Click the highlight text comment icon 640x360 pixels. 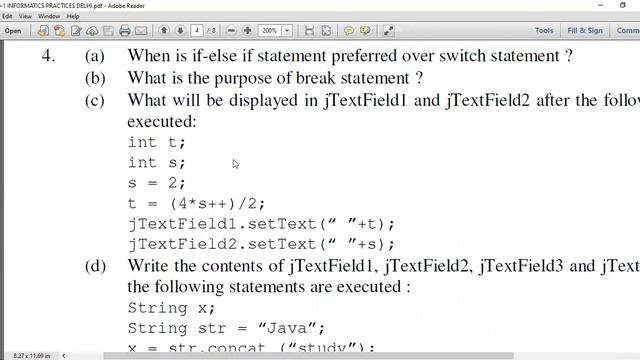point(365,31)
